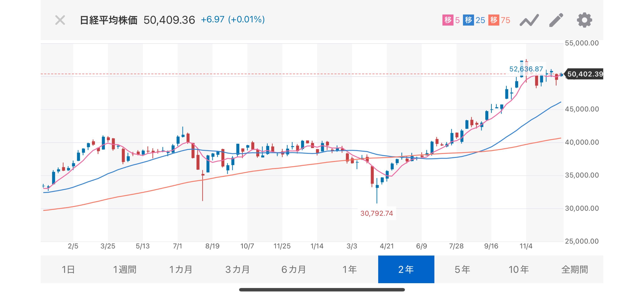The image size is (644, 297).
Task: Select the 3カ月 period tab
Action: (x=238, y=269)
